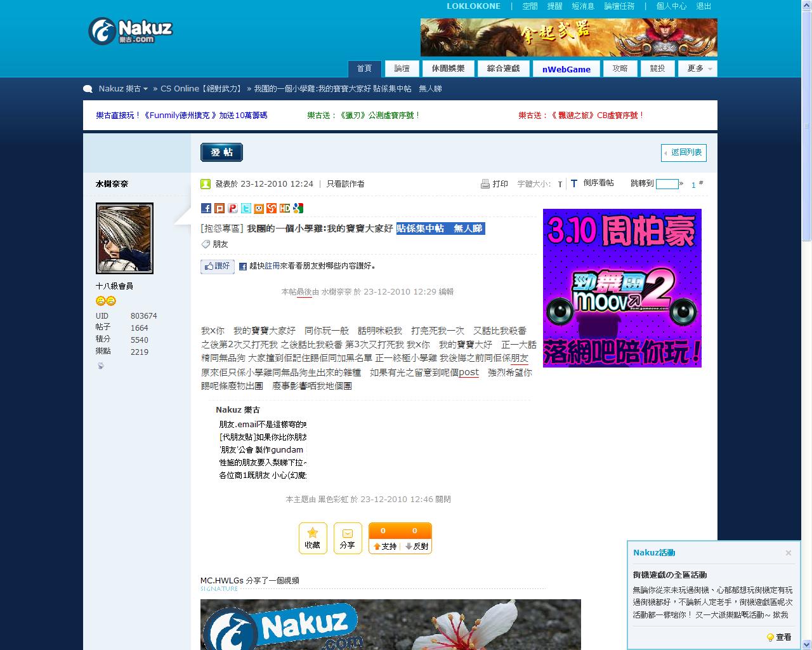Open 個人中心 link
Screen dimensions: 812x650
coord(671,6)
